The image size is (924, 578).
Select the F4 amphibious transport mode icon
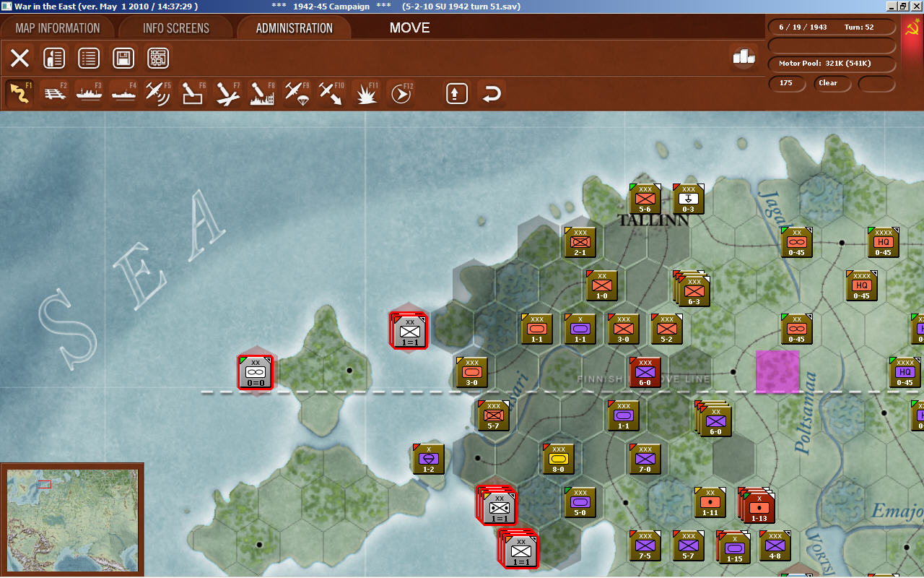(123, 94)
